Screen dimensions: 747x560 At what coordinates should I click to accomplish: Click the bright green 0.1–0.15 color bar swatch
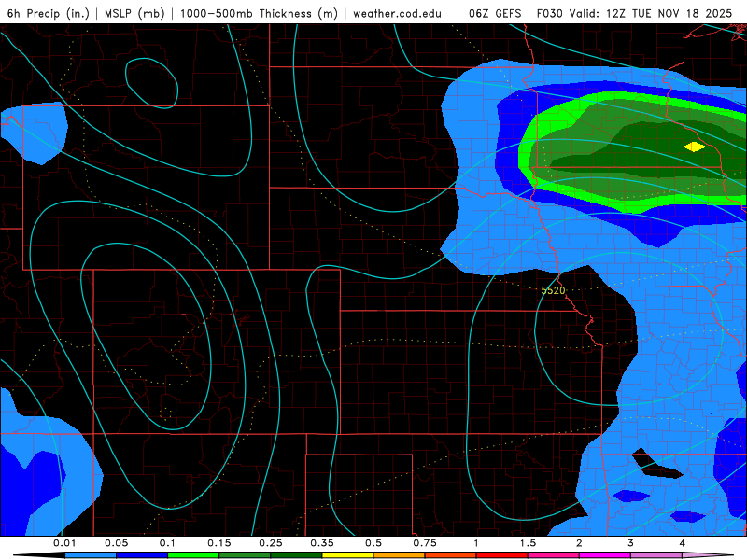[x=193, y=555]
